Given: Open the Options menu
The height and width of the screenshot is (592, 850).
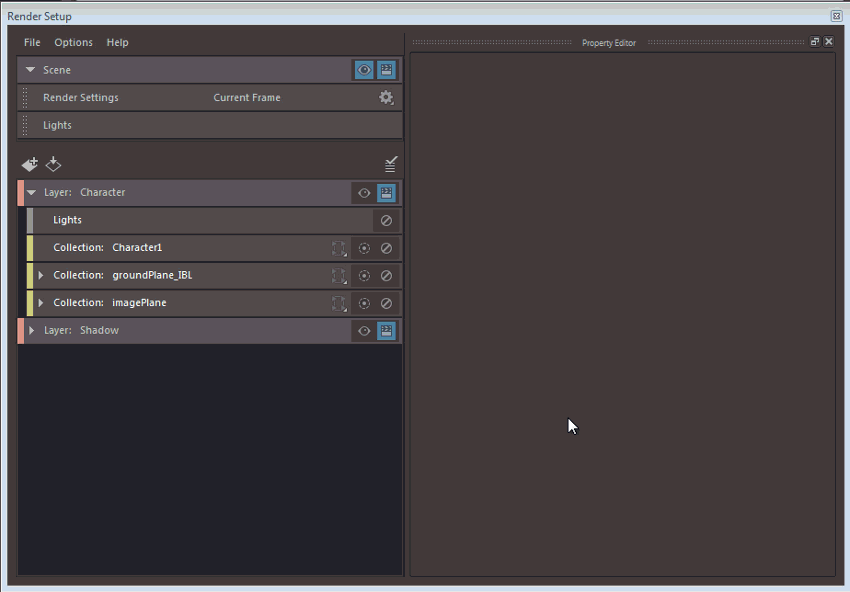Looking at the screenshot, I should 73,42.
